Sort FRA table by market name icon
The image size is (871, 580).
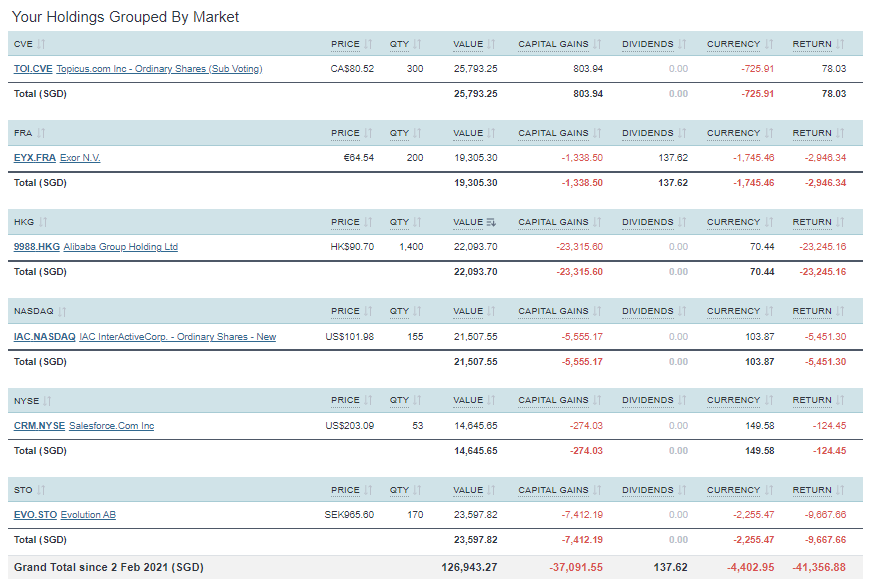point(41,133)
